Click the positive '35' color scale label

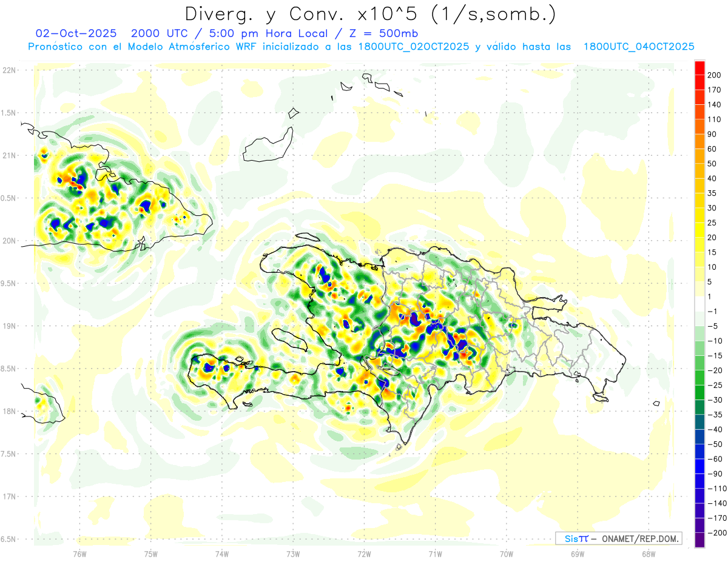pyautogui.click(x=713, y=193)
